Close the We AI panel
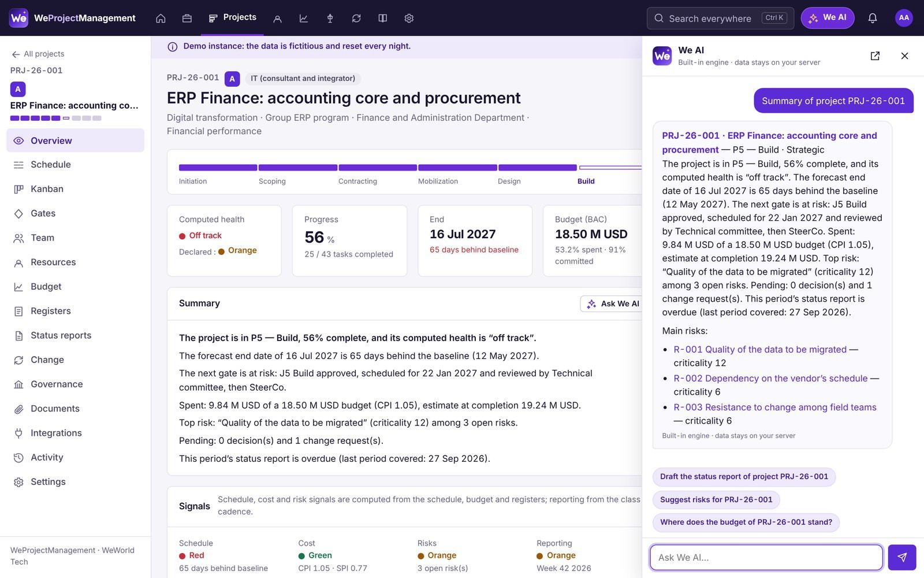The width and height of the screenshot is (924, 578). click(904, 55)
